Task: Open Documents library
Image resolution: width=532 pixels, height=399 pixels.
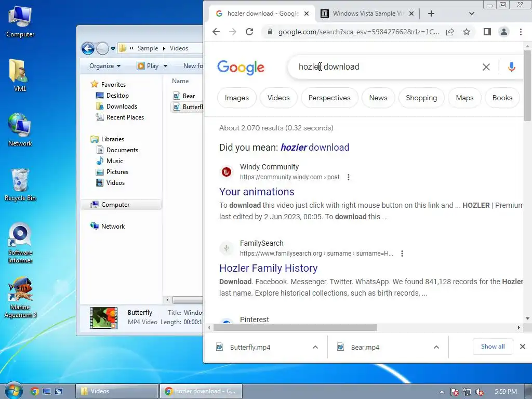Action: pos(122,150)
